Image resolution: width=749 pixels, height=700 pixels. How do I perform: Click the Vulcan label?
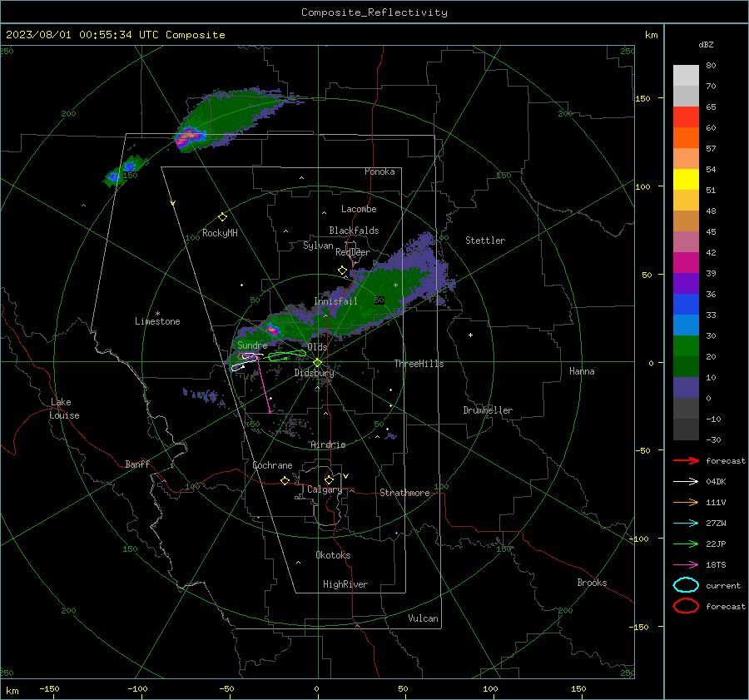[x=423, y=618]
